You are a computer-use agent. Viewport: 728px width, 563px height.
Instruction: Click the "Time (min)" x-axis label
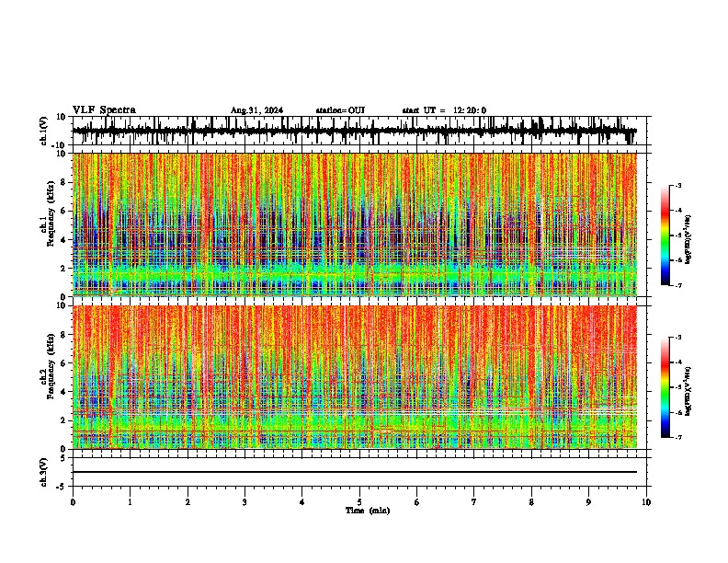click(368, 511)
